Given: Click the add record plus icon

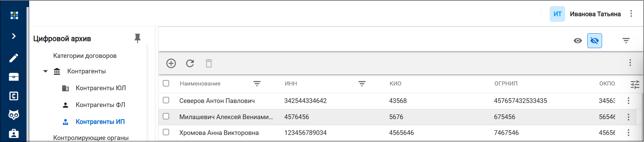Looking at the screenshot, I should 171,63.
